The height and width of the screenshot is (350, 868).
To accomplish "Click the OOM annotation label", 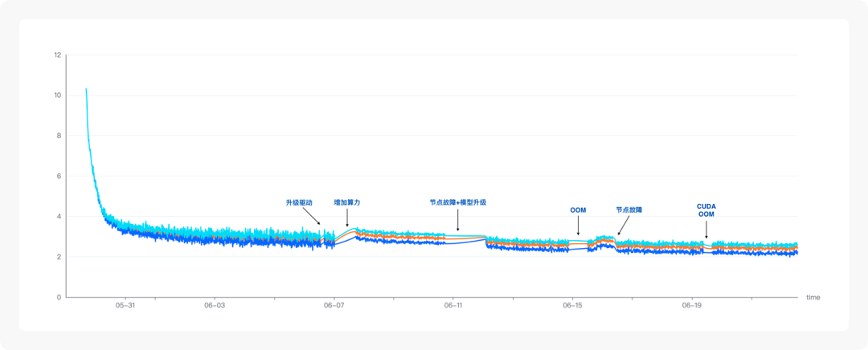I will click(x=578, y=210).
